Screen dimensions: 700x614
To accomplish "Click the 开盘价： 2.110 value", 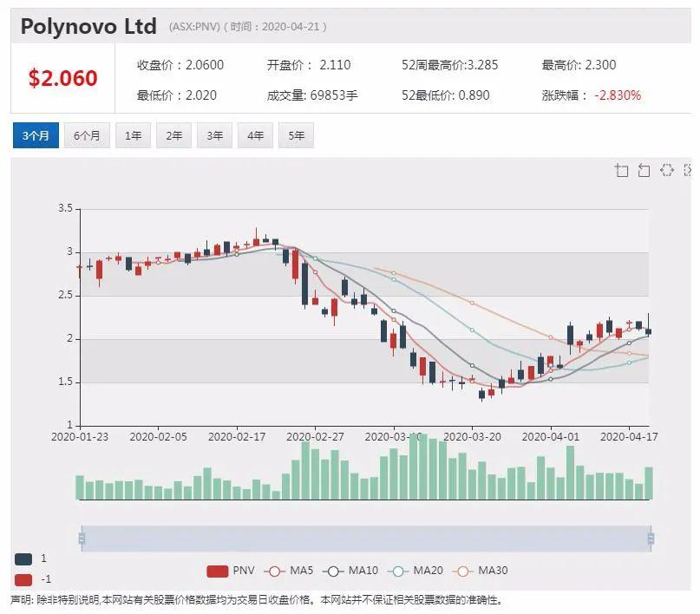I will click(309, 65).
